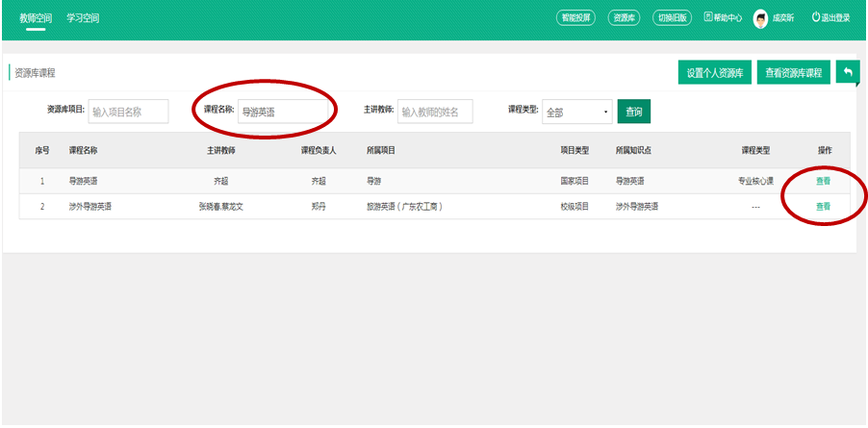Click the 课程名称 field containing 导游英语

point(284,112)
